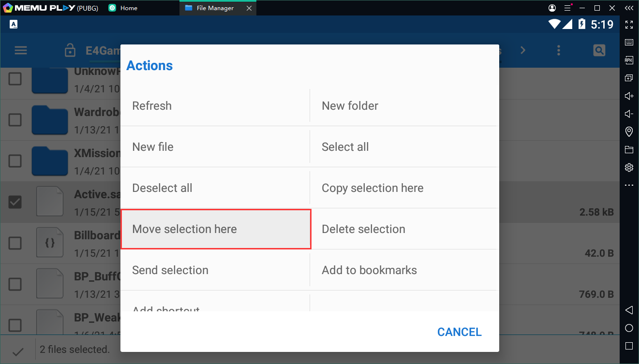Toggle MEmu fullscreen mode icon
Image resolution: width=639 pixels, height=364 pixels.
click(x=629, y=25)
